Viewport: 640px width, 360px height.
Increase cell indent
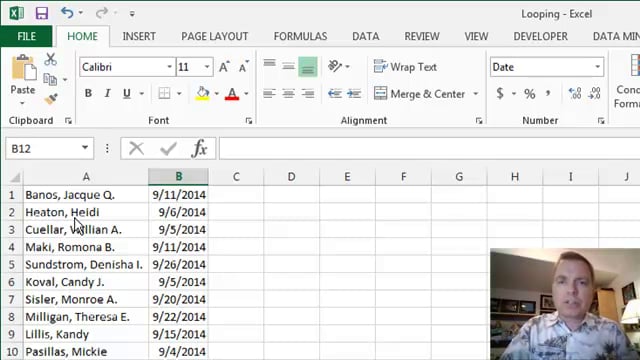tap(354, 93)
